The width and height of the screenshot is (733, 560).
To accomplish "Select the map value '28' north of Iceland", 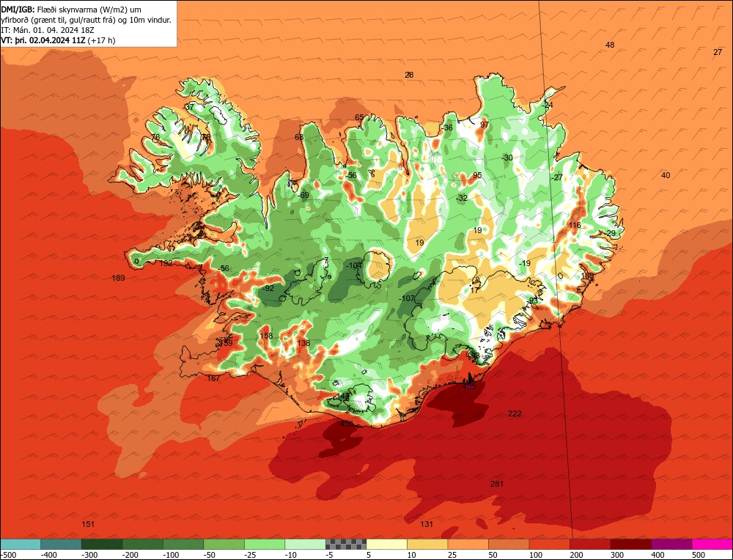I will 409,75.
